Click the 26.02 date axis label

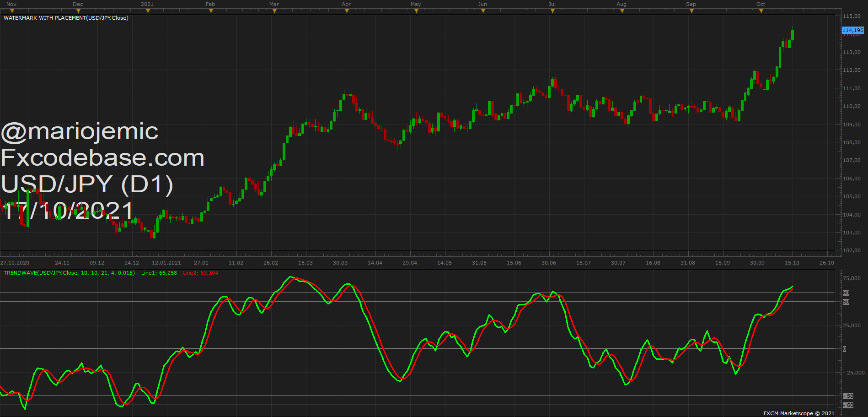click(271, 263)
